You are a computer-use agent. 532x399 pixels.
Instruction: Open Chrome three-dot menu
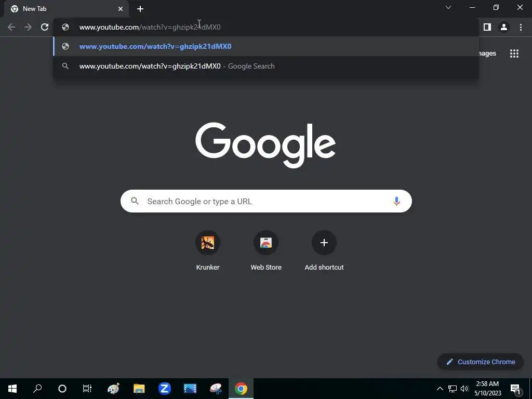click(521, 27)
